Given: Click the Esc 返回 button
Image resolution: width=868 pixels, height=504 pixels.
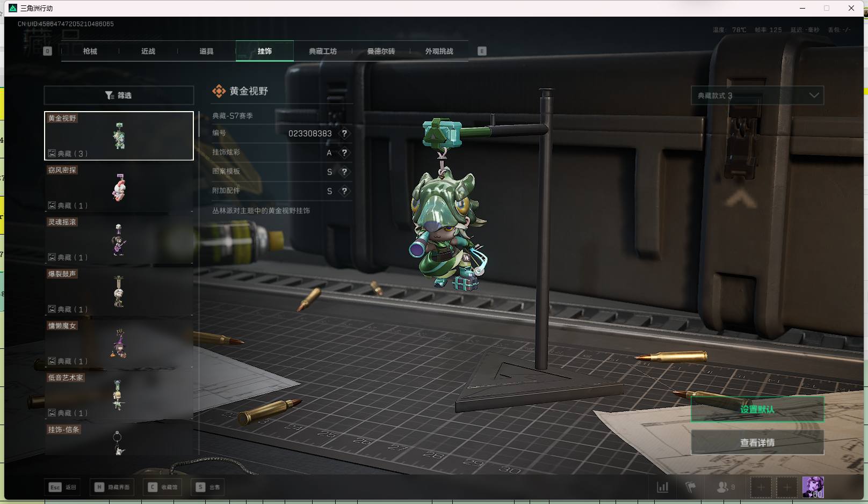Looking at the screenshot, I should [x=63, y=487].
